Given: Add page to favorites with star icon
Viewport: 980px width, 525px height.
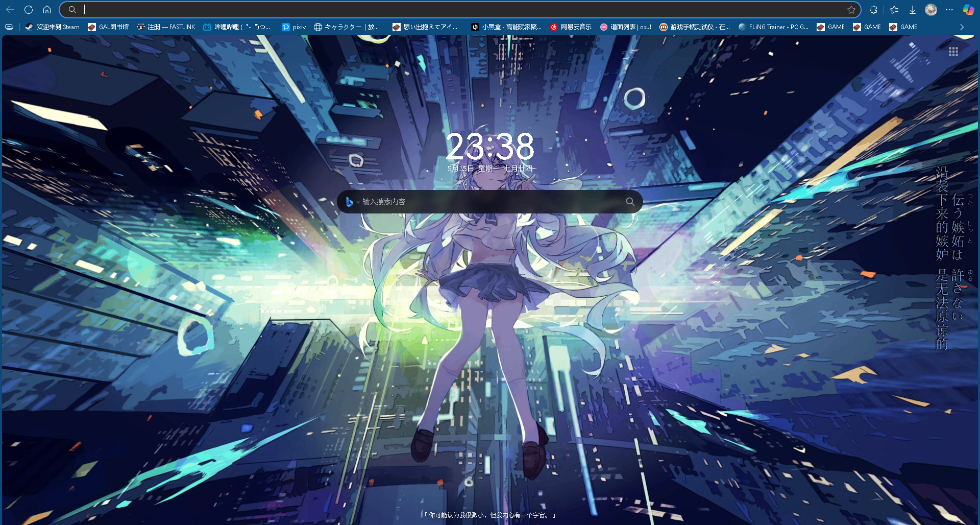Looking at the screenshot, I should 851,10.
